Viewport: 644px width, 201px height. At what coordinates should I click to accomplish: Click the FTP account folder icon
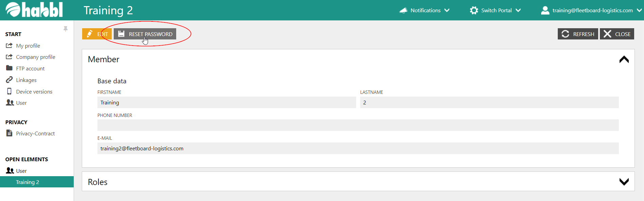point(9,68)
